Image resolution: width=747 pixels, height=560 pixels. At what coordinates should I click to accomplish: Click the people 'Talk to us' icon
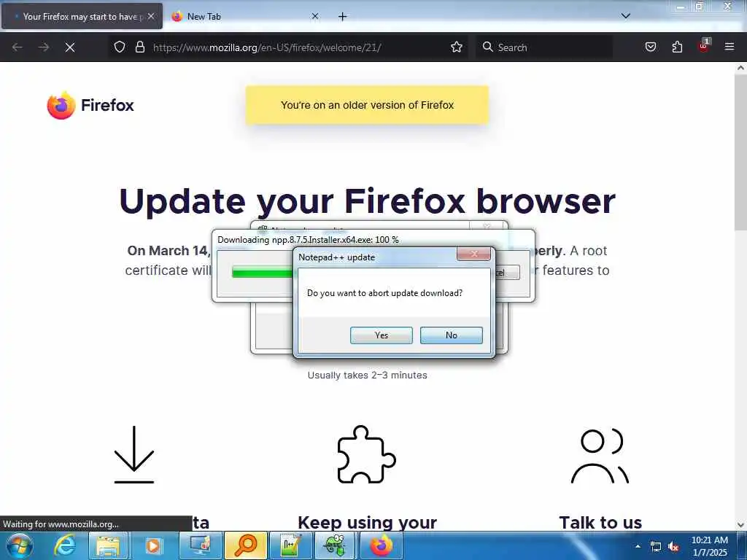[600, 456]
